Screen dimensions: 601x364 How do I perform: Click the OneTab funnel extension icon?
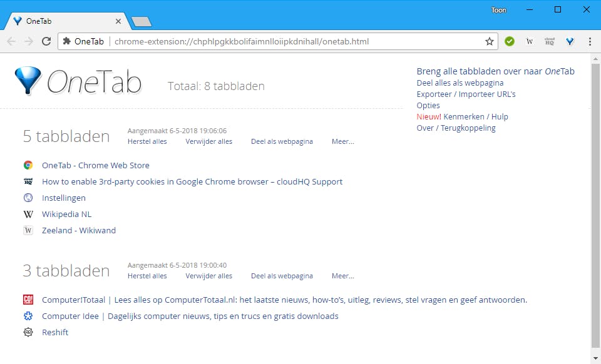[x=570, y=41]
